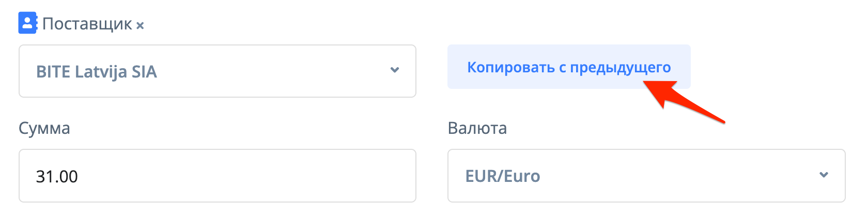Remove the Поставщик section via ×
This screenshot has height=216, width=868.
click(140, 25)
